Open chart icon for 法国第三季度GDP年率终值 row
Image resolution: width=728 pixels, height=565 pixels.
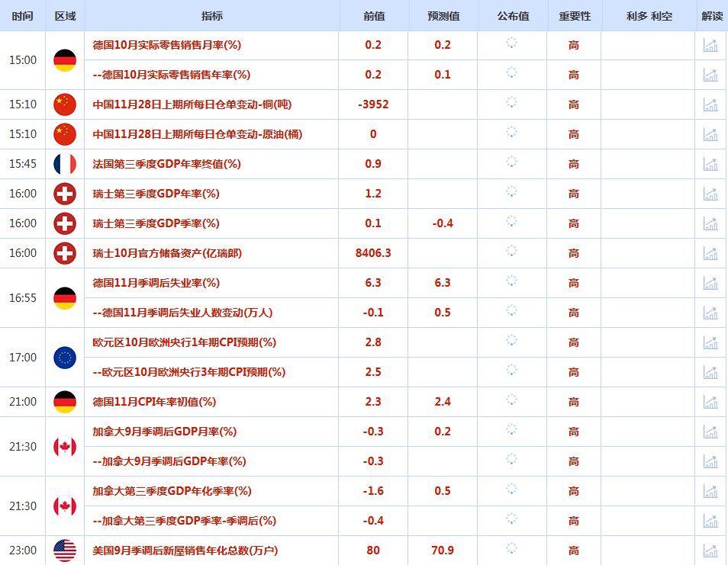pos(710,164)
